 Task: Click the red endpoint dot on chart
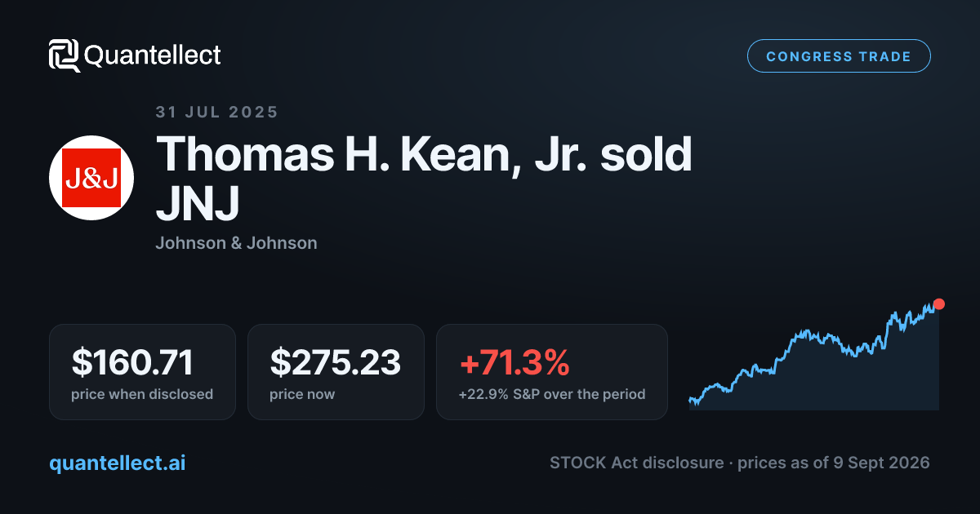point(939,304)
